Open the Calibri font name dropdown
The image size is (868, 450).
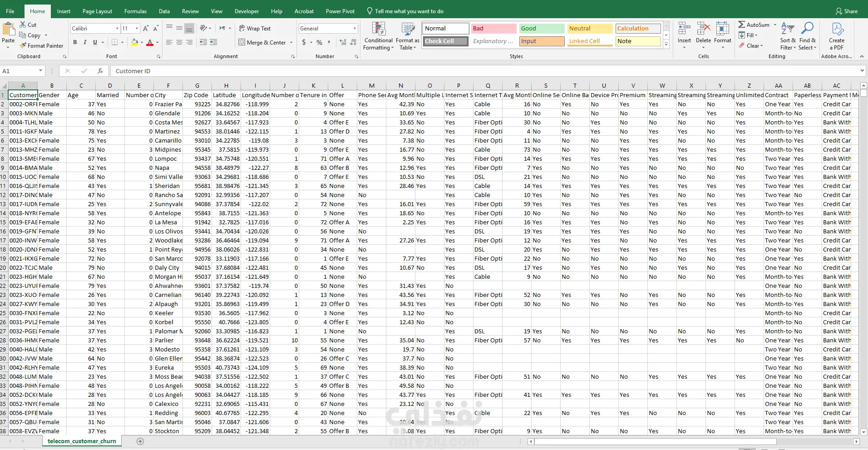[117, 28]
